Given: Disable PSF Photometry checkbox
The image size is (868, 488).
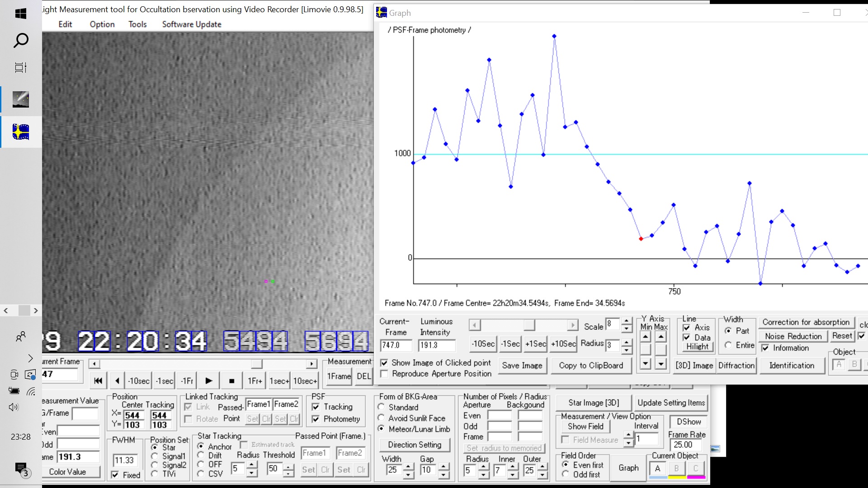Looking at the screenshot, I should [x=316, y=419].
